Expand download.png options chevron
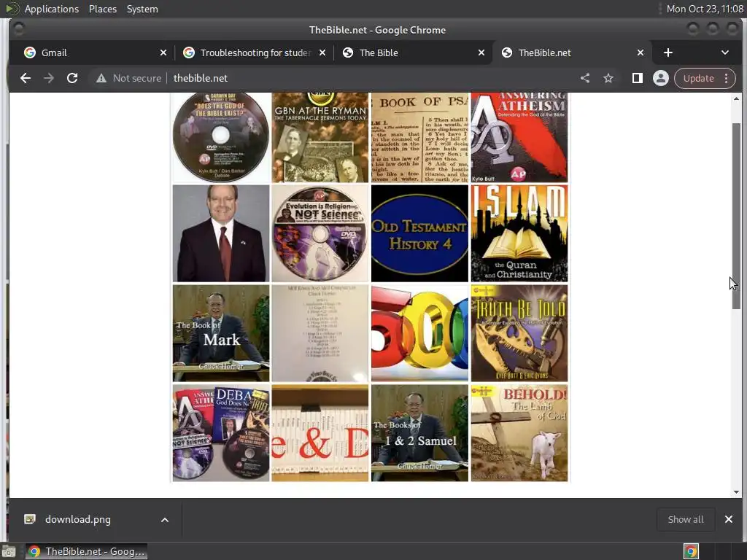The image size is (747, 560). (x=164, y=519)
